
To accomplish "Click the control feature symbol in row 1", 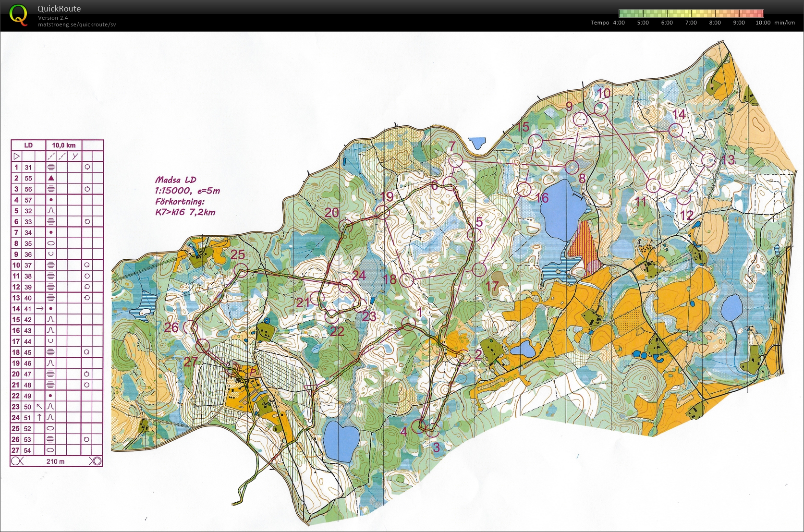I will click(x=51, y=167).
